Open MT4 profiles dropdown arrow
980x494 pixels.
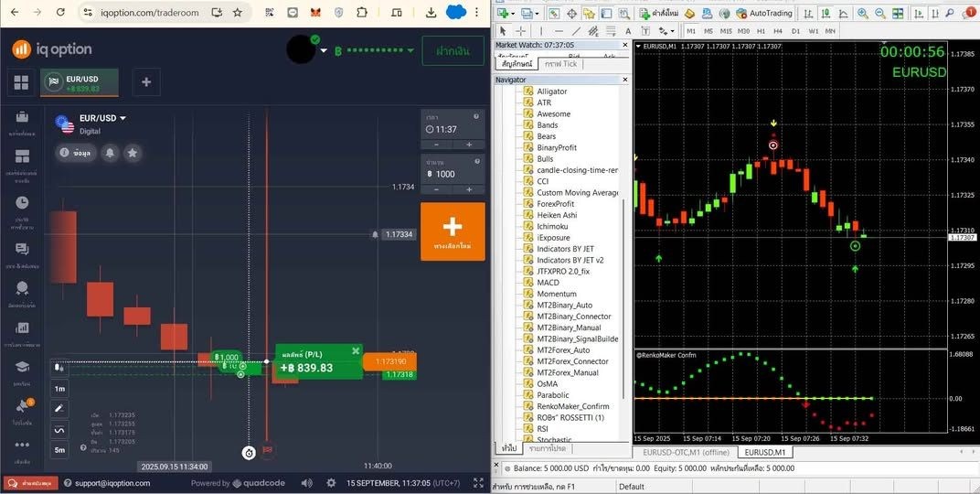click(537, 13)
